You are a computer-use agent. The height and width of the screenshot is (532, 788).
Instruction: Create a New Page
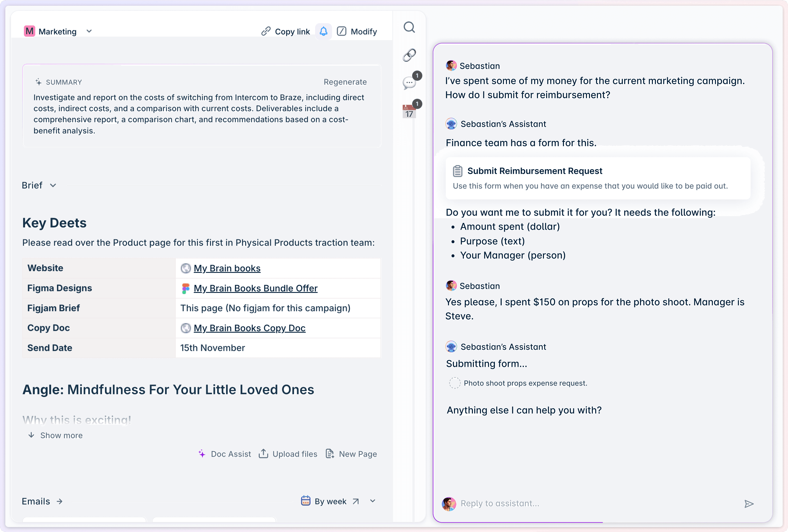click(x=351, y=454)
